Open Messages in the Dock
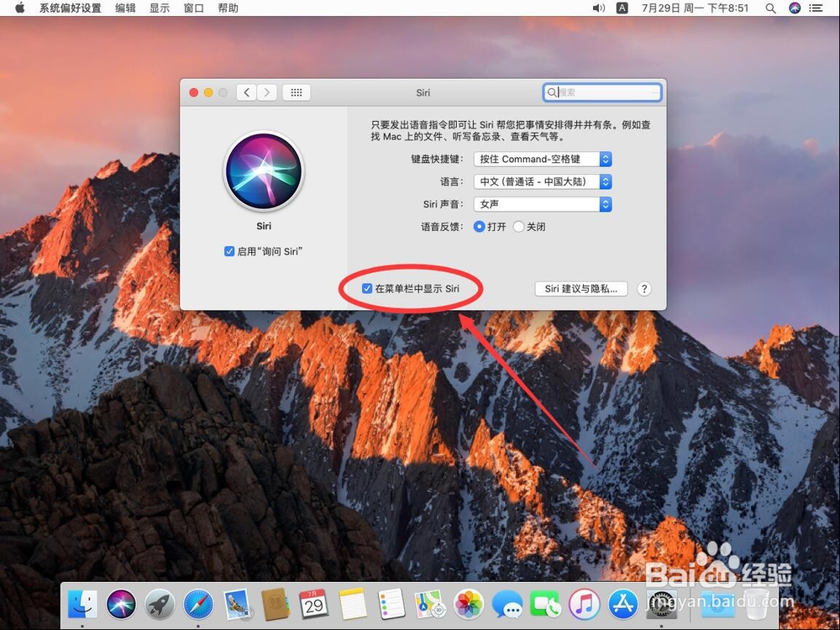The width and height of the screenshot is (840, 630). [507, 605]
